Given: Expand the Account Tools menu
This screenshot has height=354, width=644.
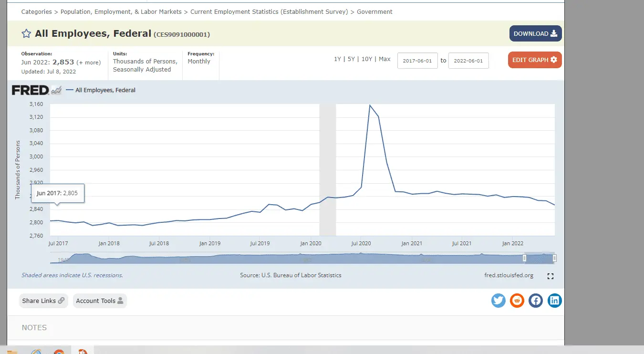Looking at the screenshot, I should pyautogui.click(x=100, y=301).
